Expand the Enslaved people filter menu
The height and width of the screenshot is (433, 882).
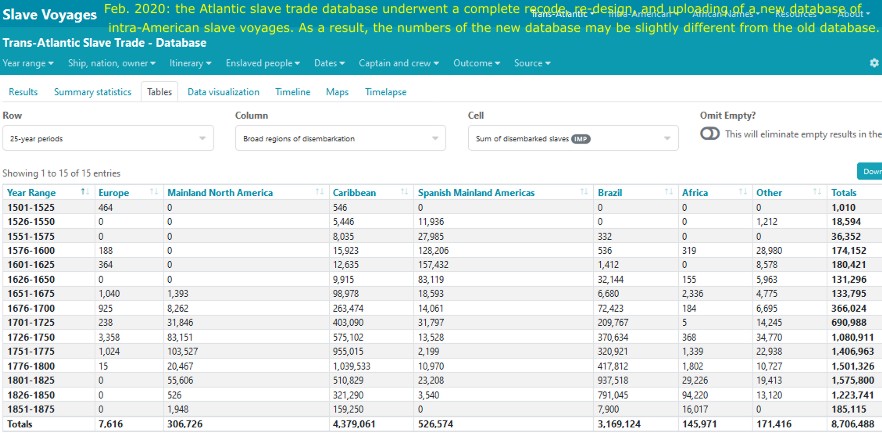point(263,63)
